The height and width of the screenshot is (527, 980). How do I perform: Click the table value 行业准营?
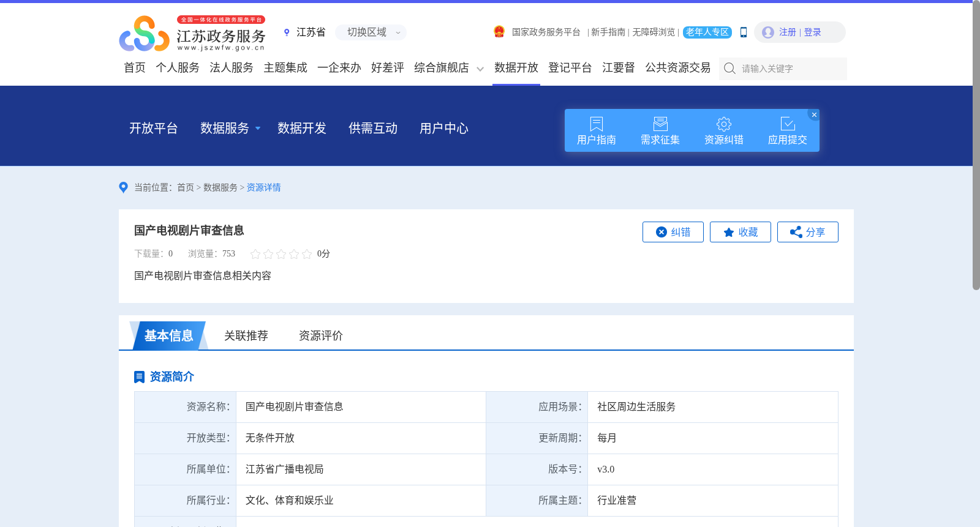pos(617,501)
